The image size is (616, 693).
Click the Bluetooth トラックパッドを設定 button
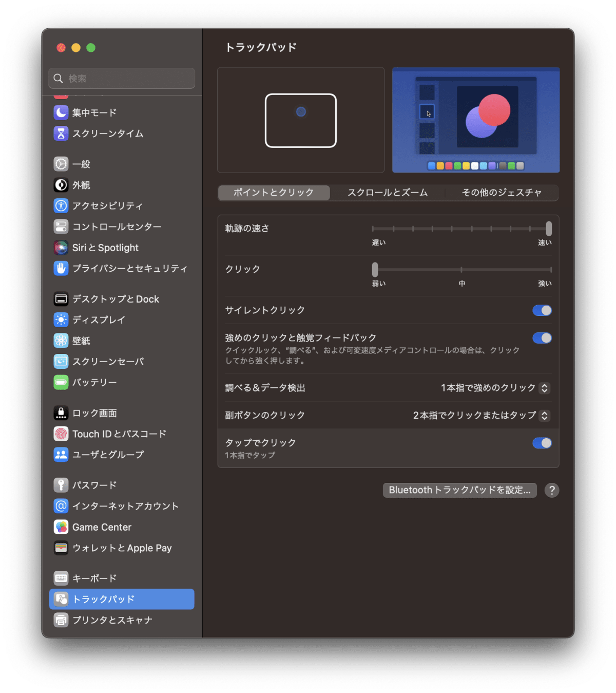click(460, 490)
